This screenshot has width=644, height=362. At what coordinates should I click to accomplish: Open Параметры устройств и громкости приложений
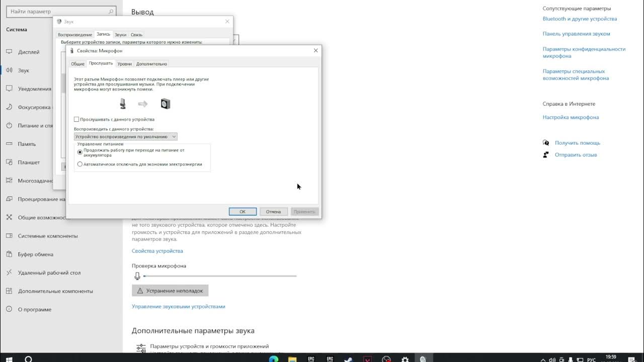pyautogui.click(x=209, y=346)
